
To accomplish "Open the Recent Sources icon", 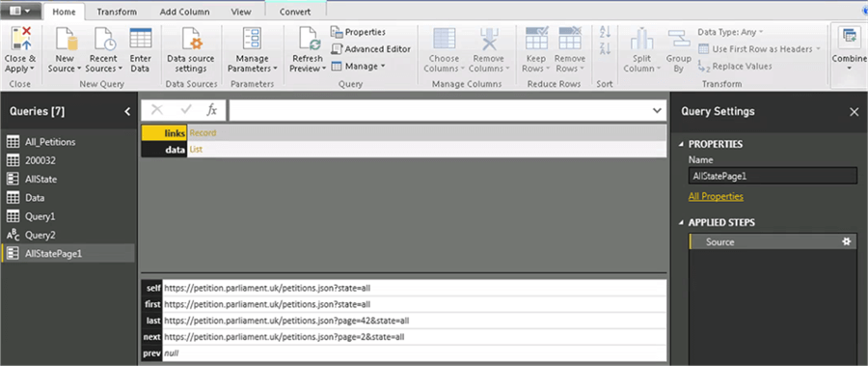I will [x=104, y=39].
